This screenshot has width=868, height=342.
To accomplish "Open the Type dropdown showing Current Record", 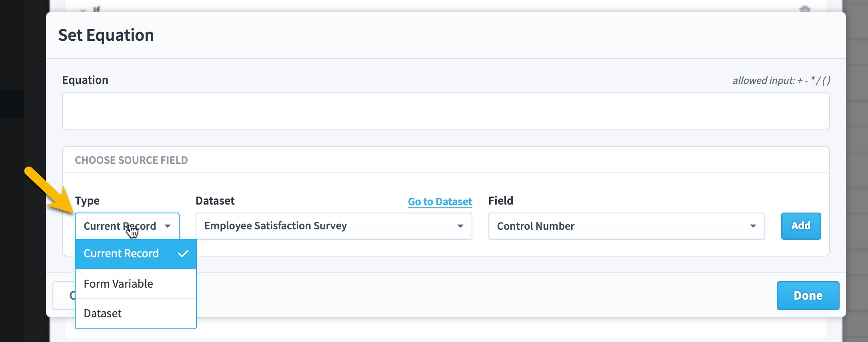I will [127, 226].
